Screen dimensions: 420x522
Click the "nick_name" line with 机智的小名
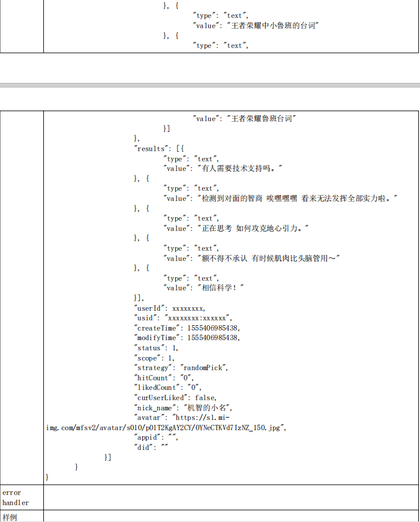(187, 407)
